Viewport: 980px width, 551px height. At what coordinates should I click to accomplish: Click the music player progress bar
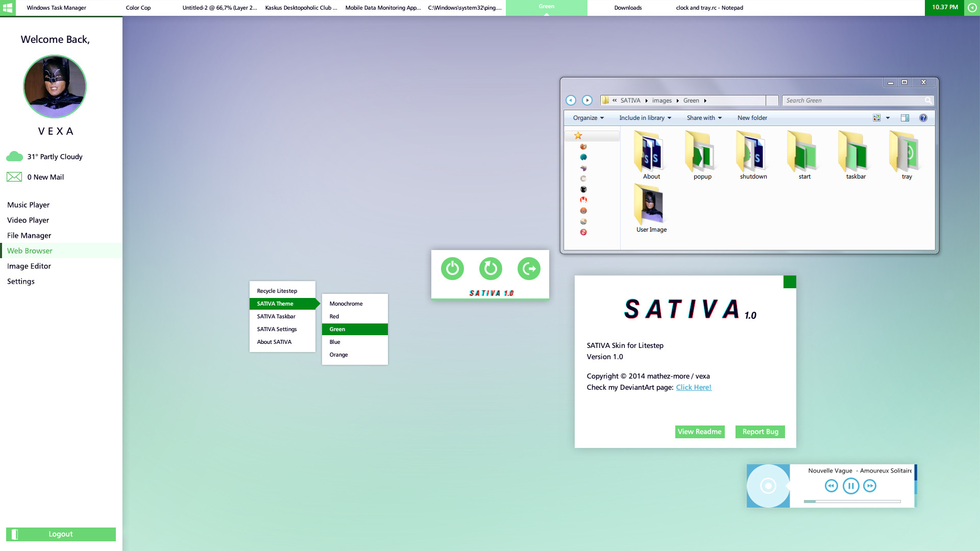tap(852, 502)
